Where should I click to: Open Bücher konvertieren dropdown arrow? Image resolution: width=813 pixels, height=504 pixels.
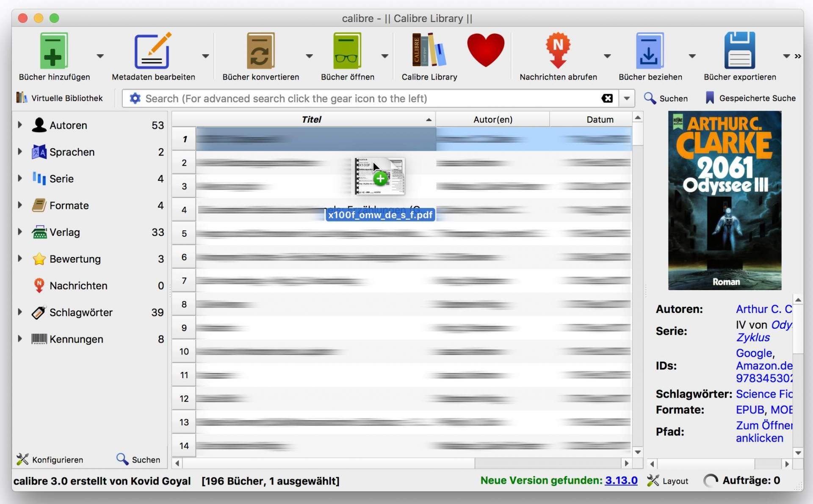click(x=309, y=56)
